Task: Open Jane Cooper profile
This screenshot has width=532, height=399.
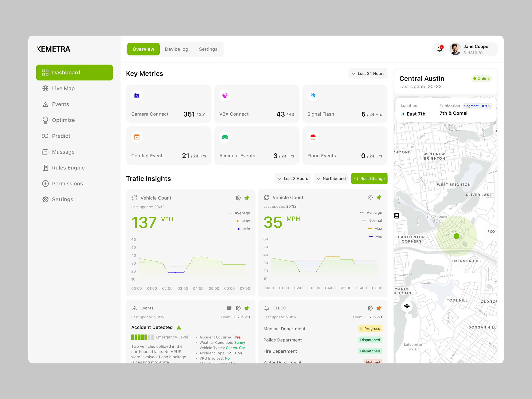Action: click(x=473, y=49)
